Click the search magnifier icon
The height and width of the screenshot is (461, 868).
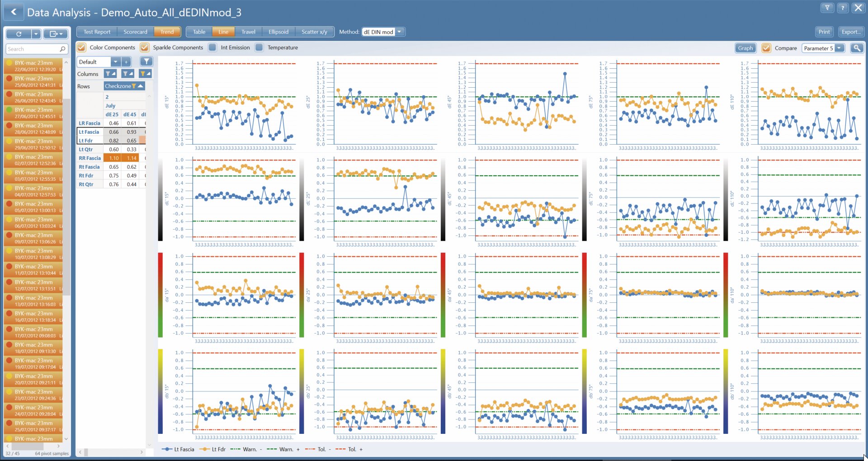click(61, 49)
